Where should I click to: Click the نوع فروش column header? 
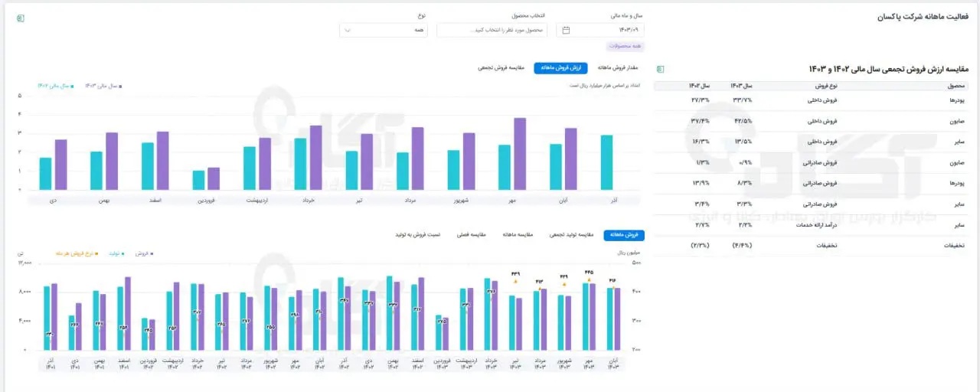pyautogui.click(x=827, y=86)
